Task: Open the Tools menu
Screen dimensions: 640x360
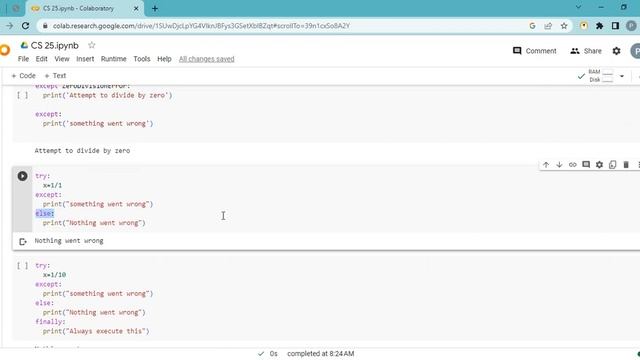Action: click(142, 59)
